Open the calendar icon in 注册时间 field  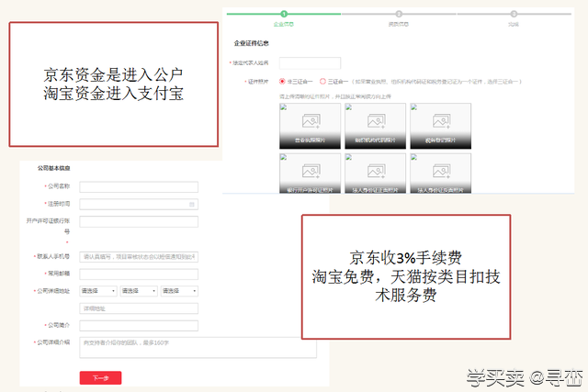192,204
